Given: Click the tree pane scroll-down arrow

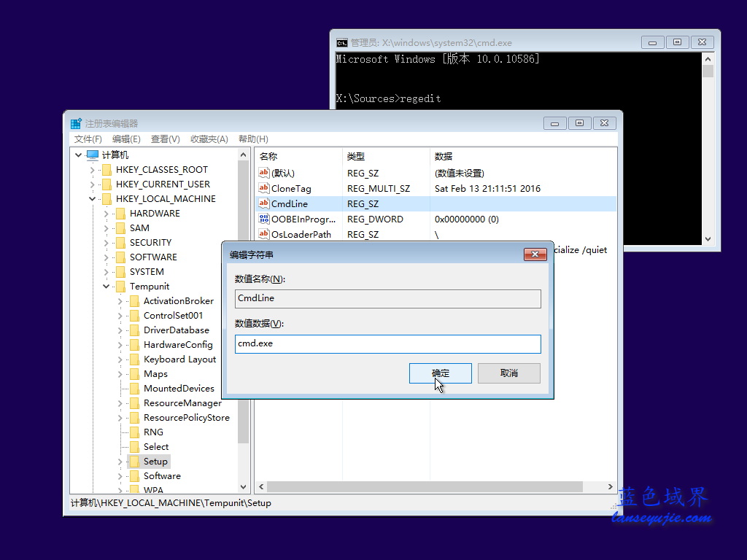Looking at the screenshot, I should tap(244, 486).
